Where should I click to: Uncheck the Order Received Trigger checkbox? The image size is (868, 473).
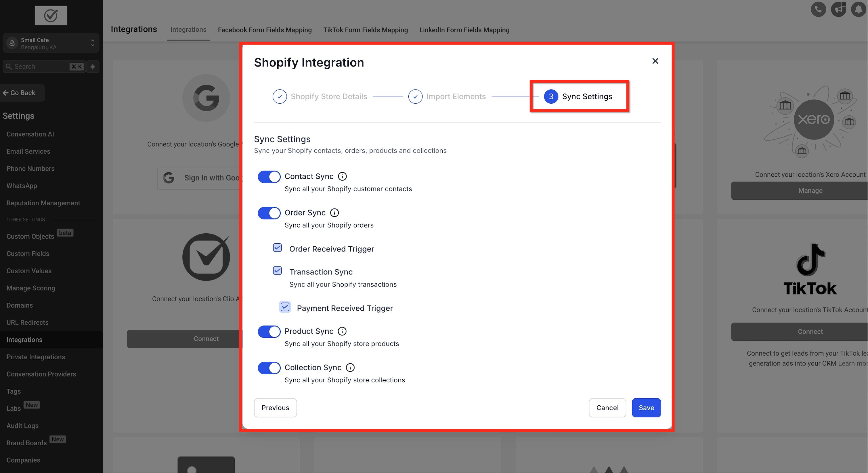click(x=277, y=248)
